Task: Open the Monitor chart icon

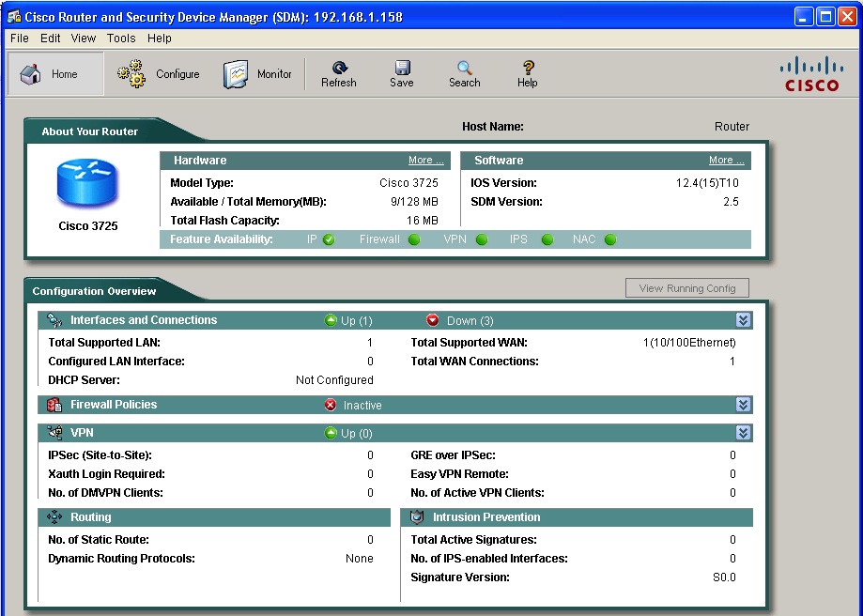Action: pos(236,74)
